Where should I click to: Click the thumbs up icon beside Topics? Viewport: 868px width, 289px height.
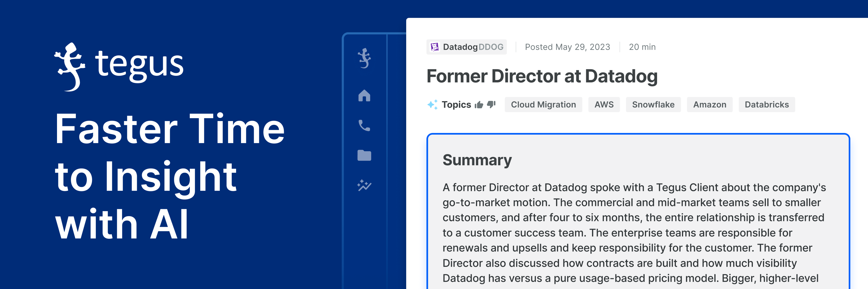[479, 105]
